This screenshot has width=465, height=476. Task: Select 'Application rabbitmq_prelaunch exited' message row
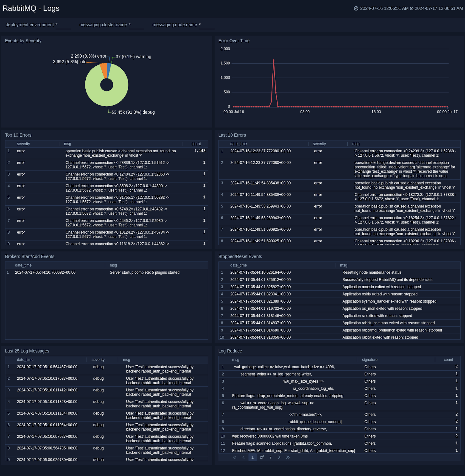coord(339,330)
